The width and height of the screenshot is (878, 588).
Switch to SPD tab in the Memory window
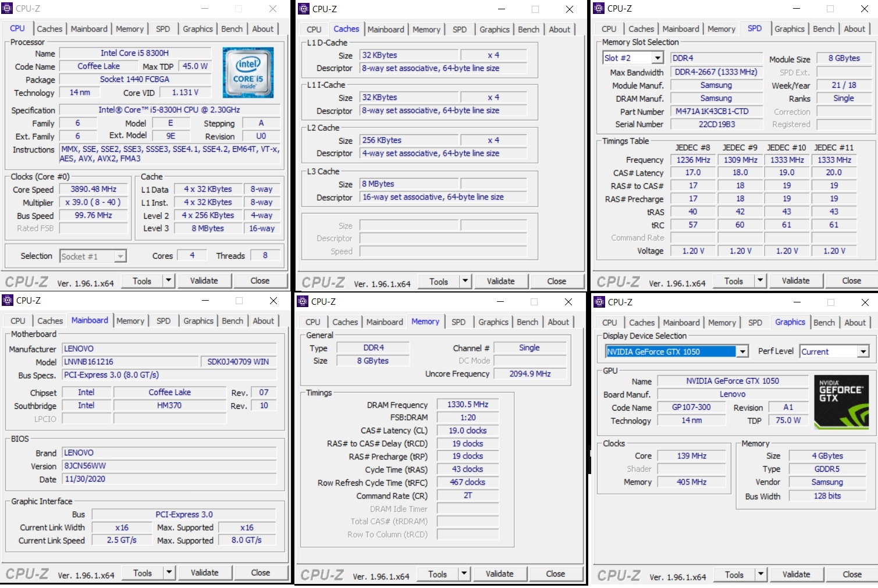[458, 322]
